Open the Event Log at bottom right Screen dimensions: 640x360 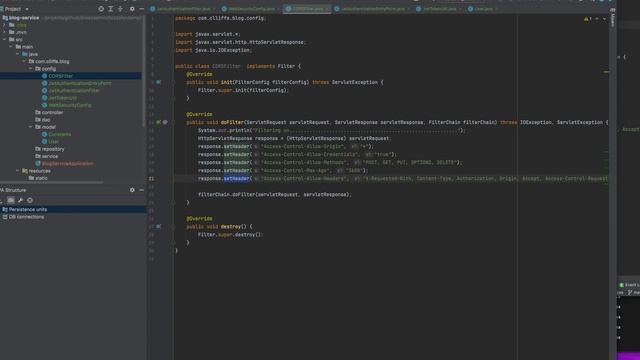[629, 285]
